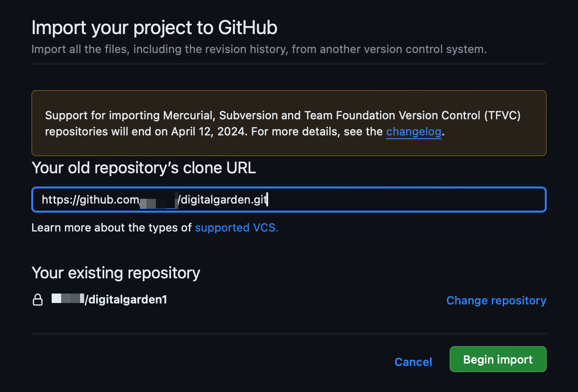Click the private lock icon beside repository name
Screen dimensions: 578x392
point(37,300)
